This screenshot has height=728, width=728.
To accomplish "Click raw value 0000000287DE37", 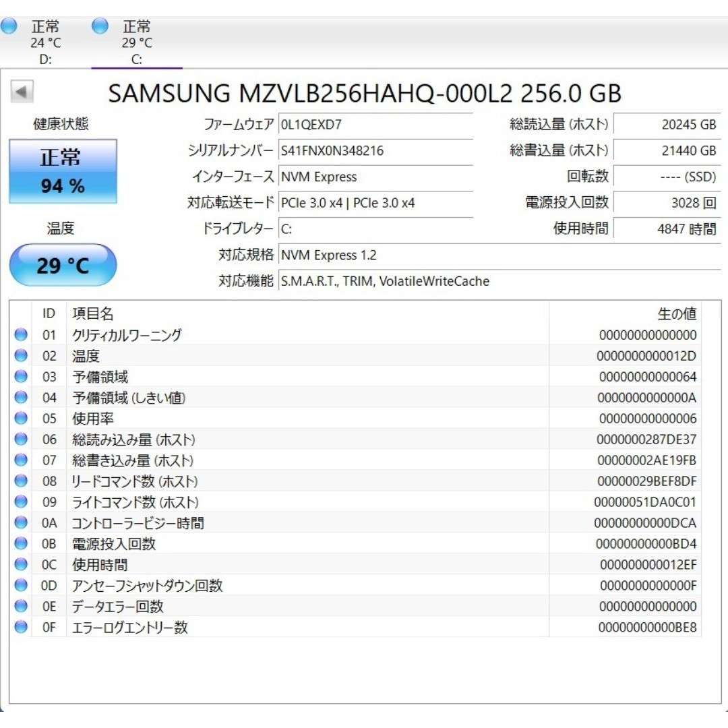I will click(646, 439).
